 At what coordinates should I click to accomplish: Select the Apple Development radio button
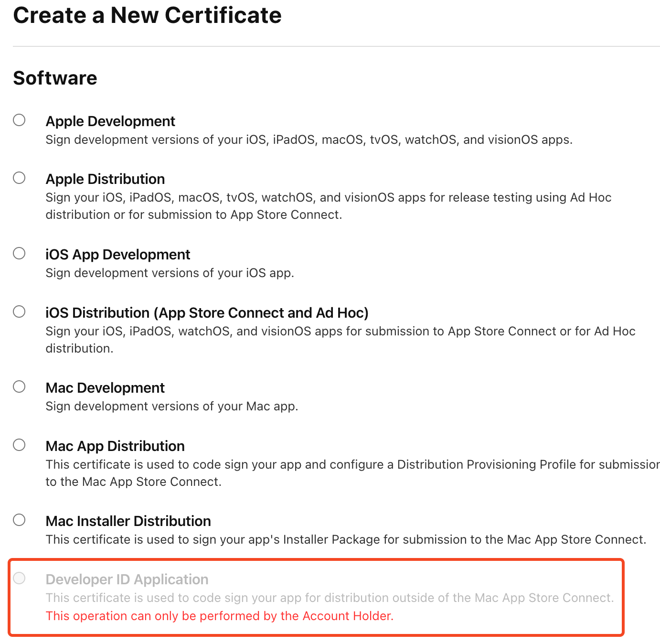(x=19, y=120)
